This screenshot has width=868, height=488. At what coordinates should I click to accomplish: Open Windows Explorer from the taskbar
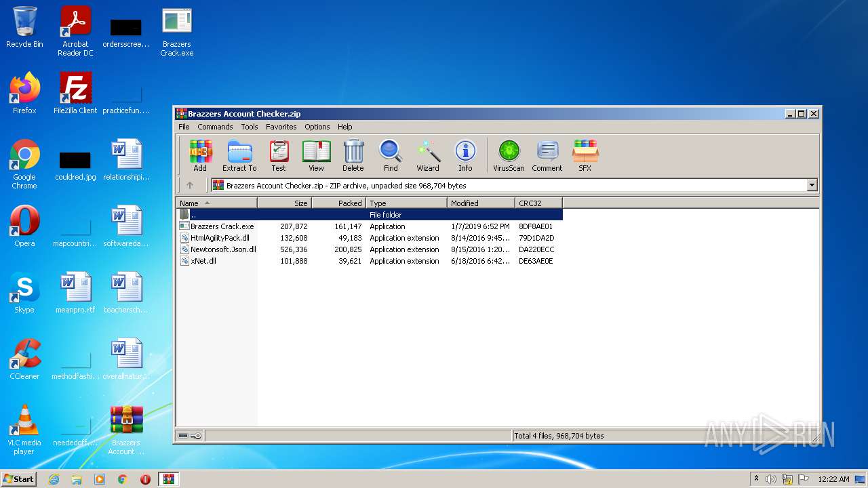click(x=77, y=479)
